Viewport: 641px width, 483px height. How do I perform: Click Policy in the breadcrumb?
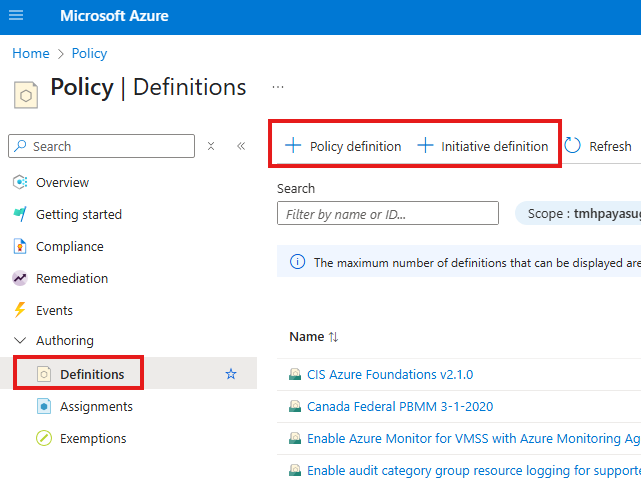(90, 53)
